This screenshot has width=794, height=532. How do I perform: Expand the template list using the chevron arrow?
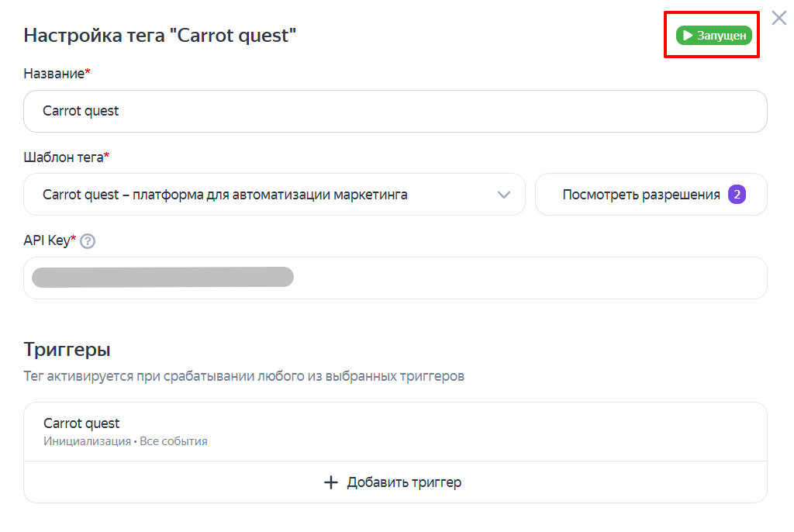click(x=504, y=195)
